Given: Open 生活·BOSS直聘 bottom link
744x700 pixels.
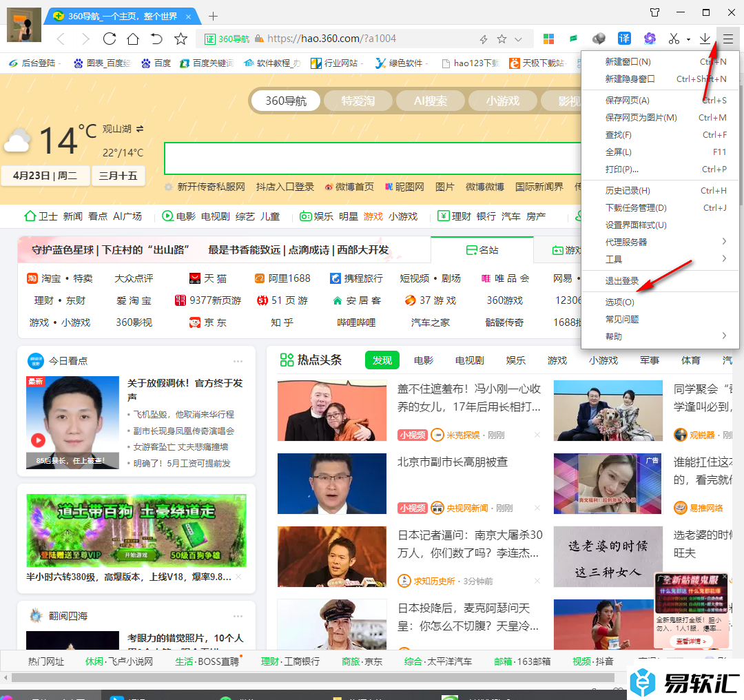Looking at the screenshot, I should coord(207,661).
